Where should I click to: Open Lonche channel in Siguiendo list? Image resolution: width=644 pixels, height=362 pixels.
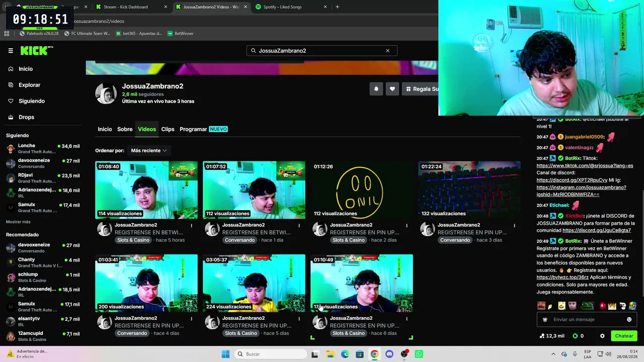pos(43,148)
